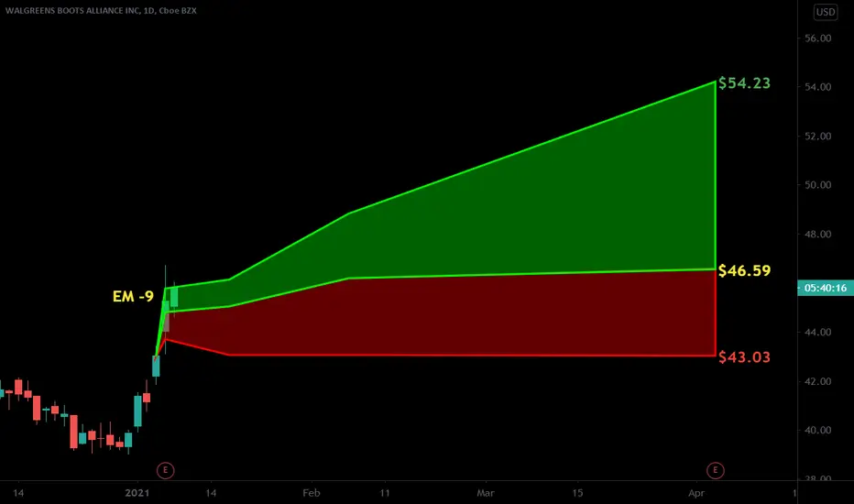The width and height of the screenshot is (854, 504).
Task: Click the EM -9 annotation text
Action: click(133, 296)
